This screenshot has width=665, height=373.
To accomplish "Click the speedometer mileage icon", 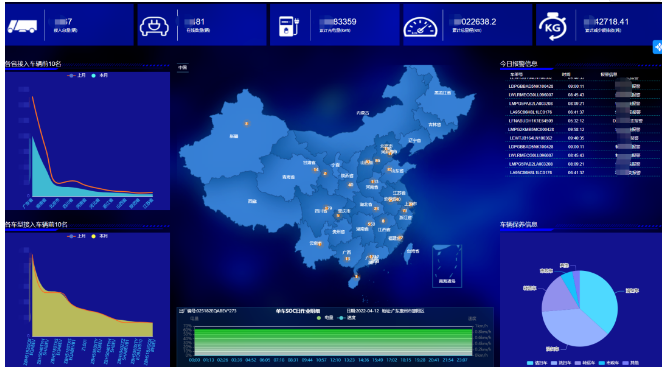I will point(420,27).
